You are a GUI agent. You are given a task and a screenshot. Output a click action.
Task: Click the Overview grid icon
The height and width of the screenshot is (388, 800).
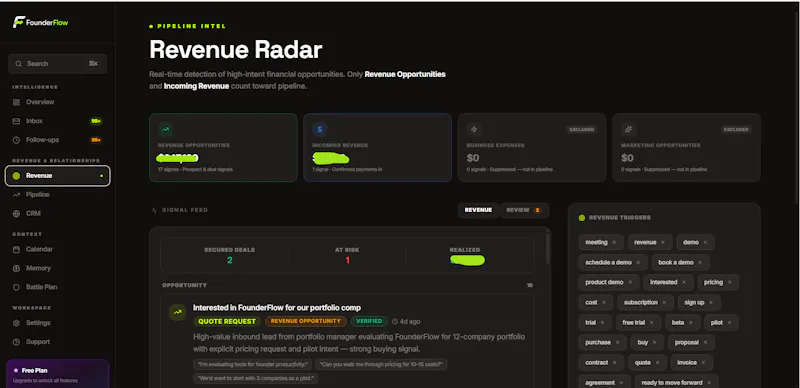click(x=16, y=102)
